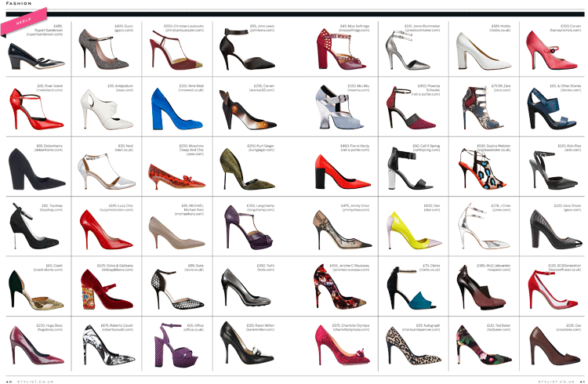Click the Hugo Boss burgundy patent stiletto

tap(37, 345)
